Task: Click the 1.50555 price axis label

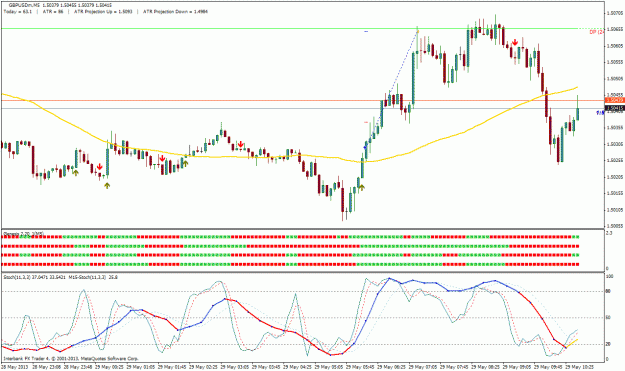Action: 614,62
